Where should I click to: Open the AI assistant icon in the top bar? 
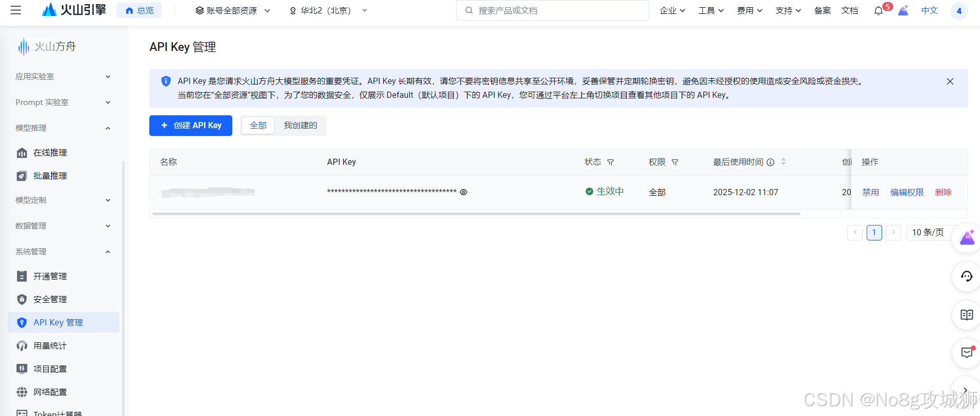pyautogui.click(x=903, y=10)
